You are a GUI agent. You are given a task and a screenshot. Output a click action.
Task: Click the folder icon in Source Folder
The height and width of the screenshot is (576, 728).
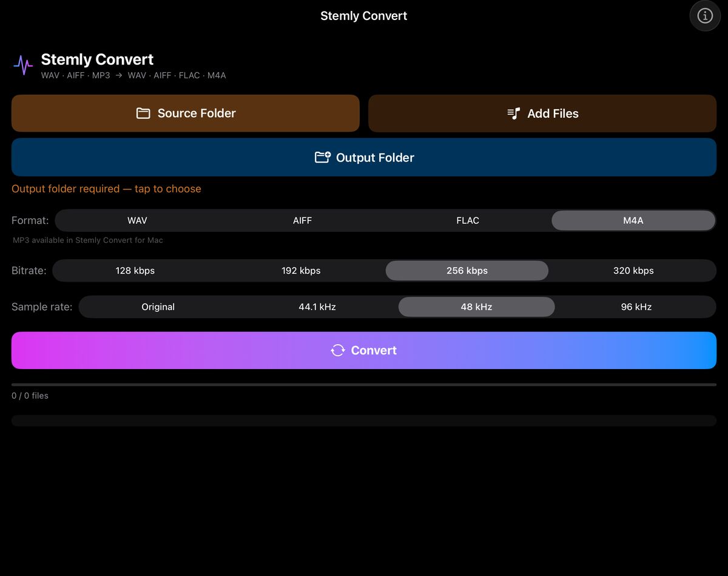click(143, 113)
